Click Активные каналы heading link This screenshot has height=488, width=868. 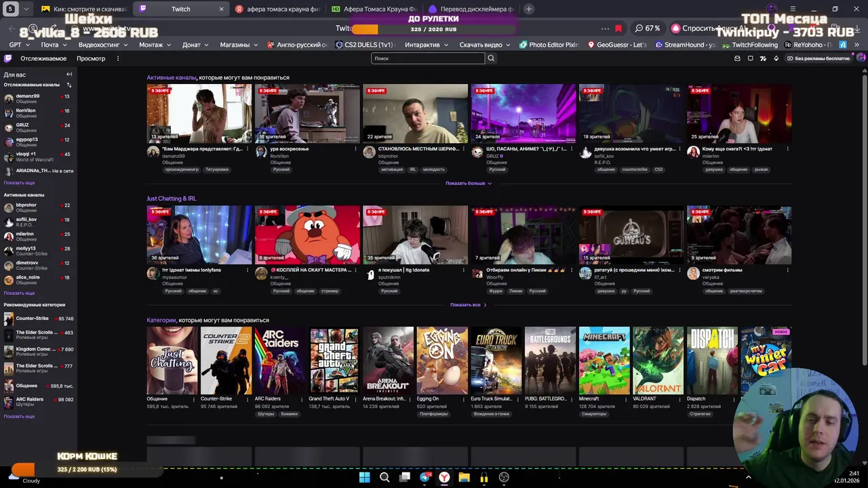coord(172,77)
